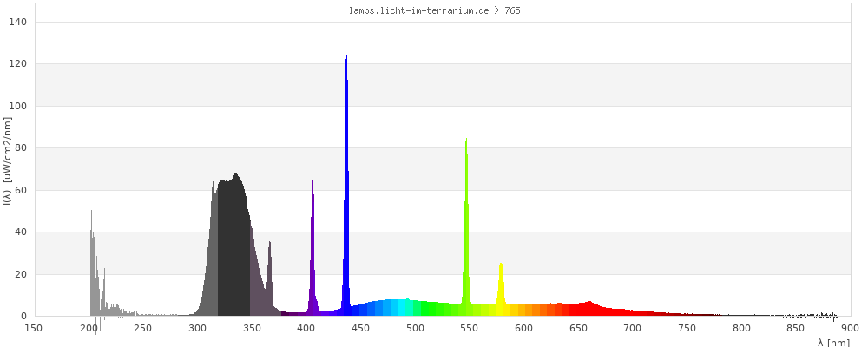The width and height of the screenshot is (868, 347).
Task: Click the x-axis label λ [nm]
Action: coord(833,343)
